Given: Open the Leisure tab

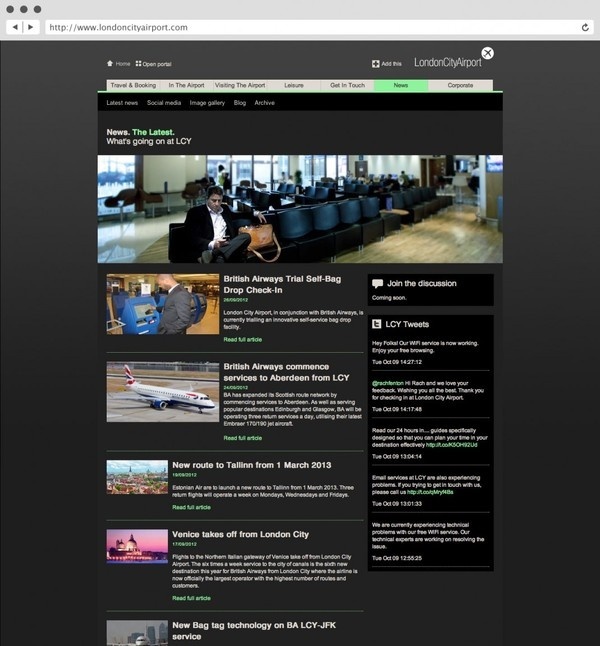Looking at the screenshot, I should coord(294,85).
